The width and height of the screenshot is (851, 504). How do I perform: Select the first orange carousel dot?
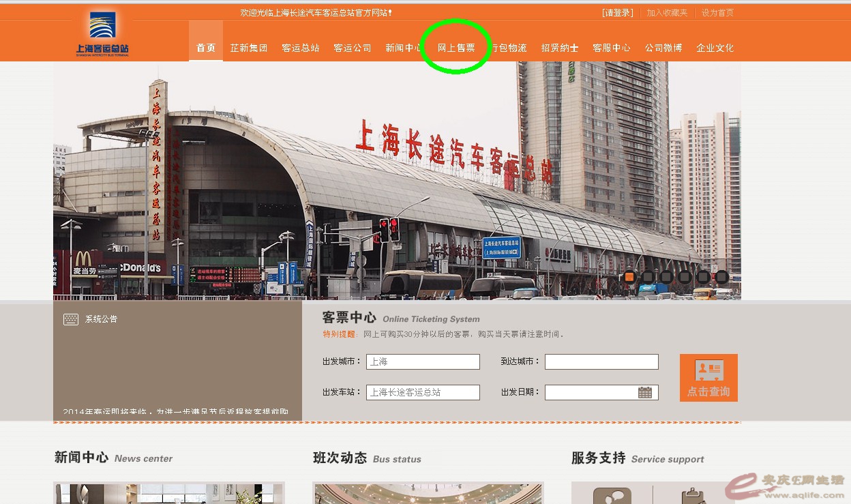coord(629,277)
